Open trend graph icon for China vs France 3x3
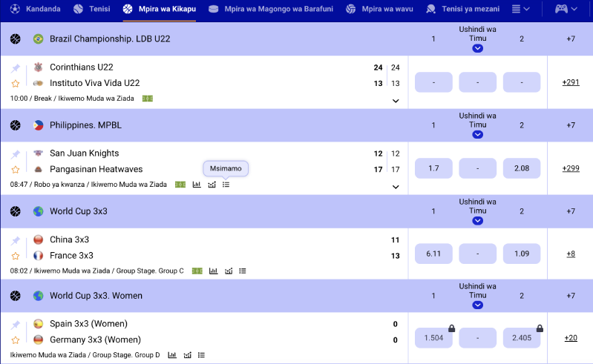Image resolution: width=593 pixels, height=364 pixels. coord(229,271)
